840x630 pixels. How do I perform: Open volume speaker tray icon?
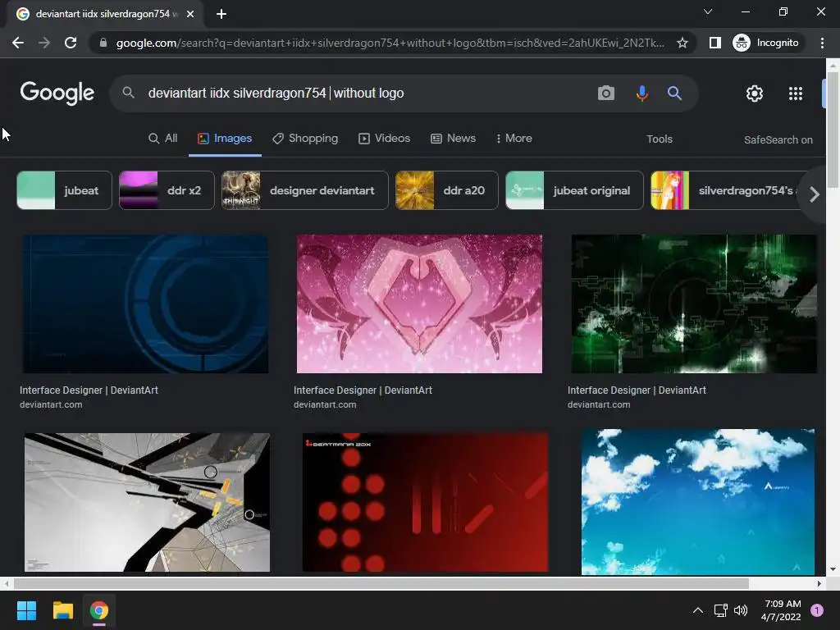pyautogui.click(x=741, y=610)
